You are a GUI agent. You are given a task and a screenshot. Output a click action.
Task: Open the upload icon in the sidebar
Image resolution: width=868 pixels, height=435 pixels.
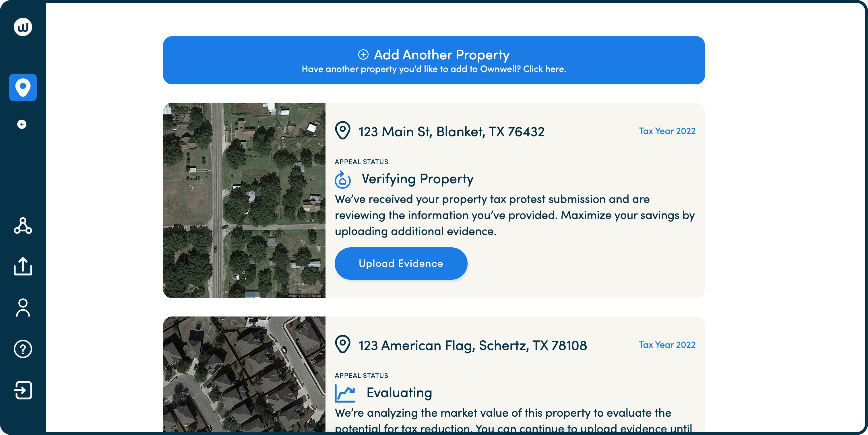tap(23, 266)
